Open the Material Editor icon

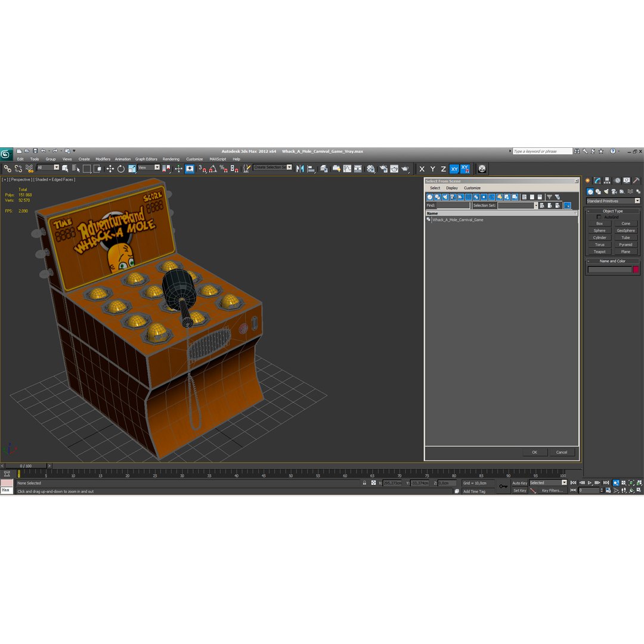pyautogui.click(x=371, y=168)
